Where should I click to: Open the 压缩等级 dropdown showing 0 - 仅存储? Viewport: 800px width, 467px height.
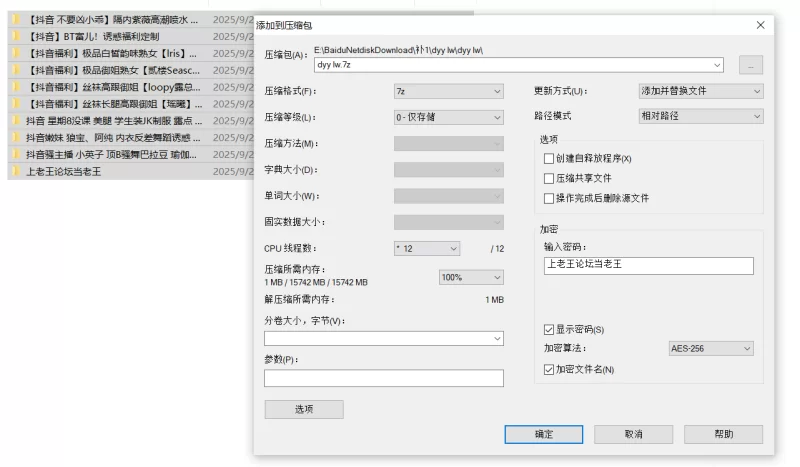pyautogui.click(x=448, y=117)
